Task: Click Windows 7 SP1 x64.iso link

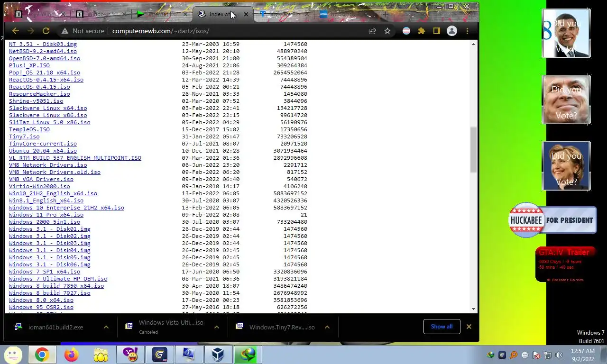Action: click(45, 272)
